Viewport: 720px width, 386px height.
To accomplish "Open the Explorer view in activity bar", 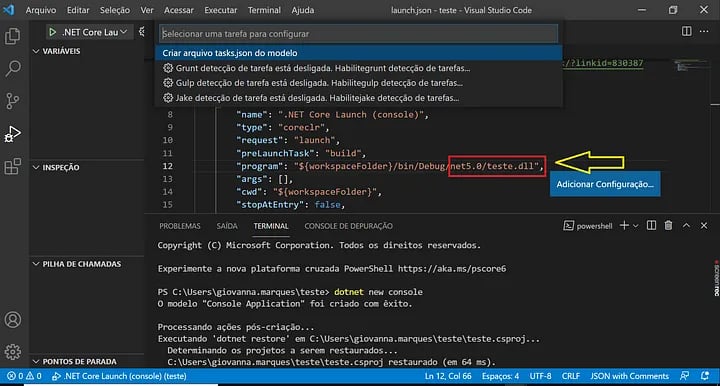I will tap(12, 36).
